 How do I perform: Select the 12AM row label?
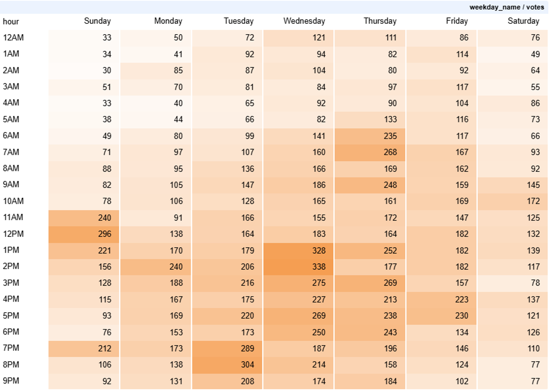pyautogui.click(x=13, y=37)
